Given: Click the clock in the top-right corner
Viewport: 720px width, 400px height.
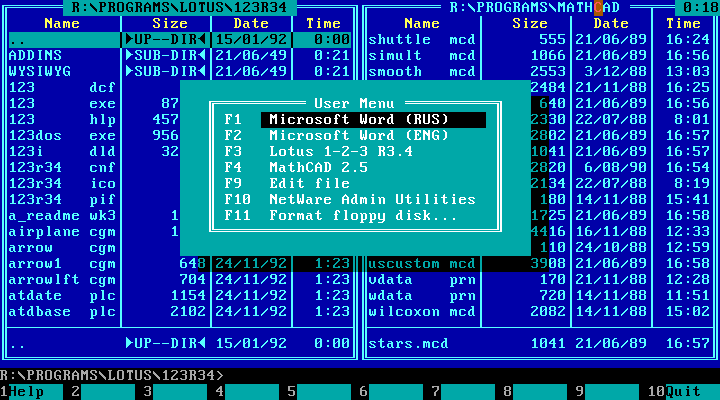Looking at the screenshot, I should point(699,7).
